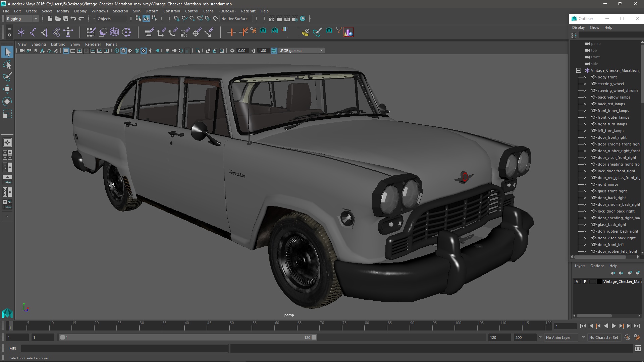Play animation backwards
Screen dimensions: 644x362
(x=606, y=326)
